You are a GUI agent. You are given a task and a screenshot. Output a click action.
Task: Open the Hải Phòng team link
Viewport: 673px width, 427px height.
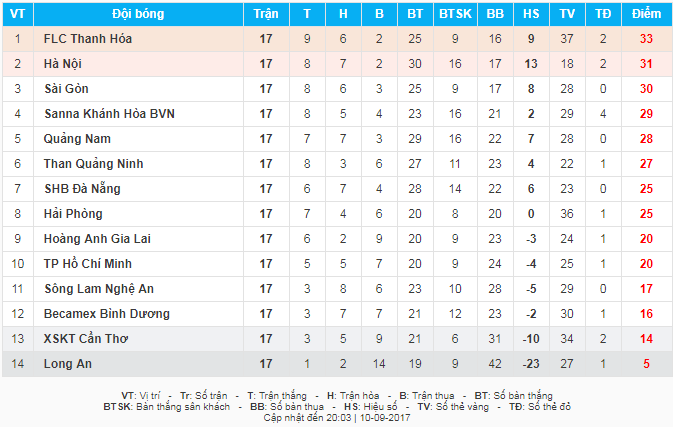tap(73, 213)
